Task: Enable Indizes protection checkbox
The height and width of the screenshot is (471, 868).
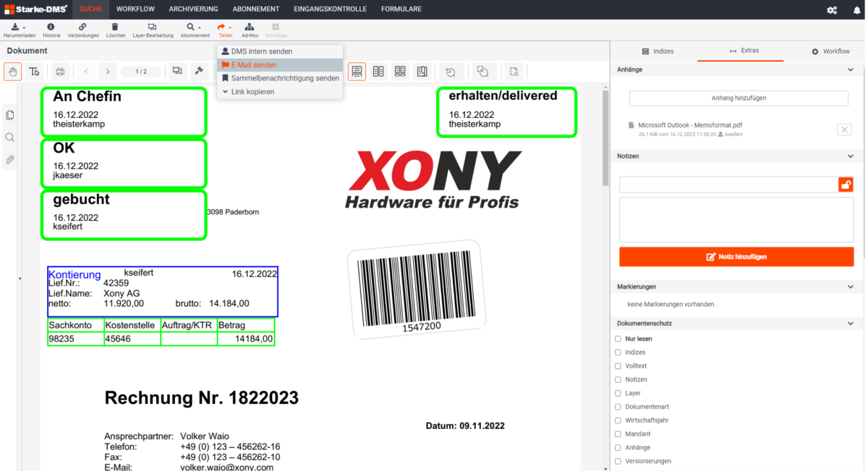Action: (x=618, y=352)
